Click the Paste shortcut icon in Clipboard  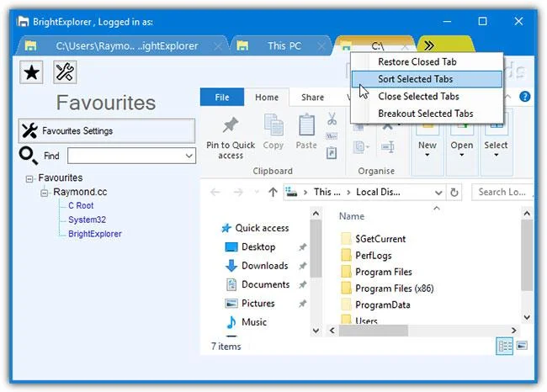(332, 153)
